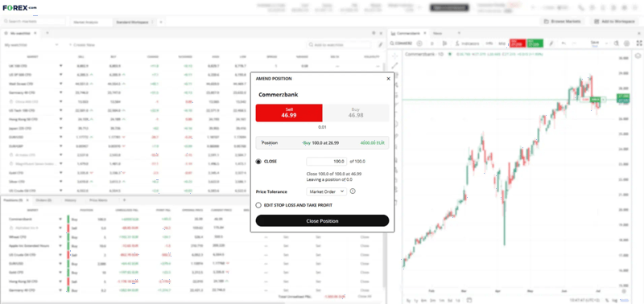Click the chart Info button
The width and height of the screenshot is (644, 304).
tap(489, 43)
